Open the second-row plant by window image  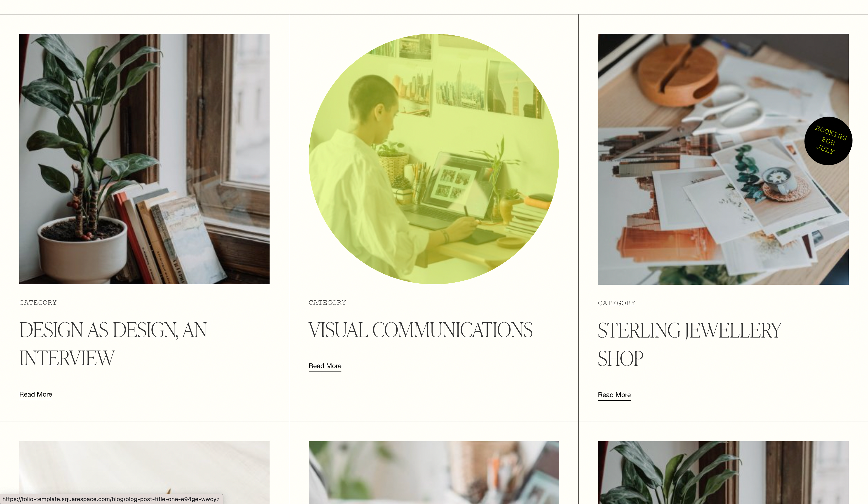tap(723, 472)
